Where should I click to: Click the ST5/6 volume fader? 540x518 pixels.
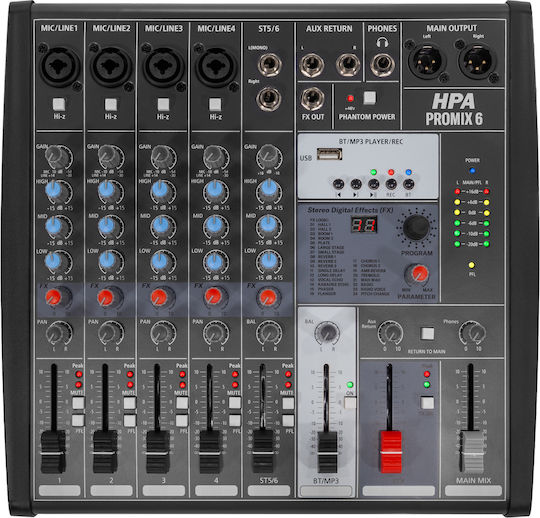tap(263, 451)
